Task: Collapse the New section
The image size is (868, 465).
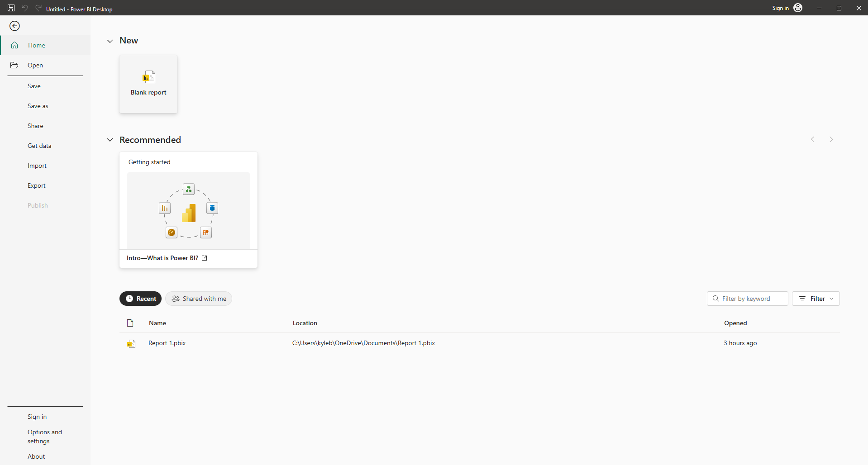Action: tap(110, 41)
